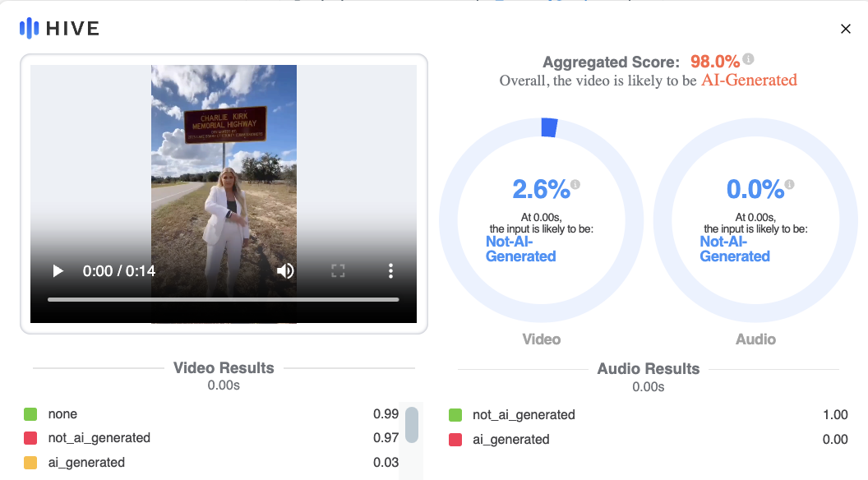
Task: Click the 'AI-Generated' overall verdict text
Action: [749, 81]
